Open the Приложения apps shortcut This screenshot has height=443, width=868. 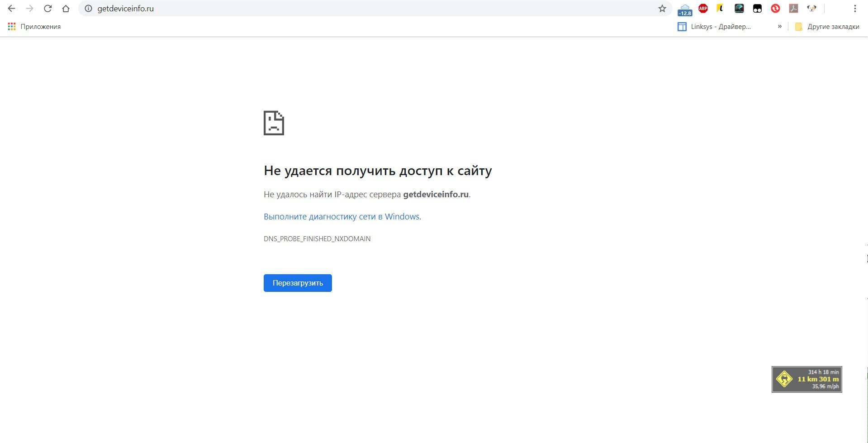pyautogui.click(x=34, y=27)
